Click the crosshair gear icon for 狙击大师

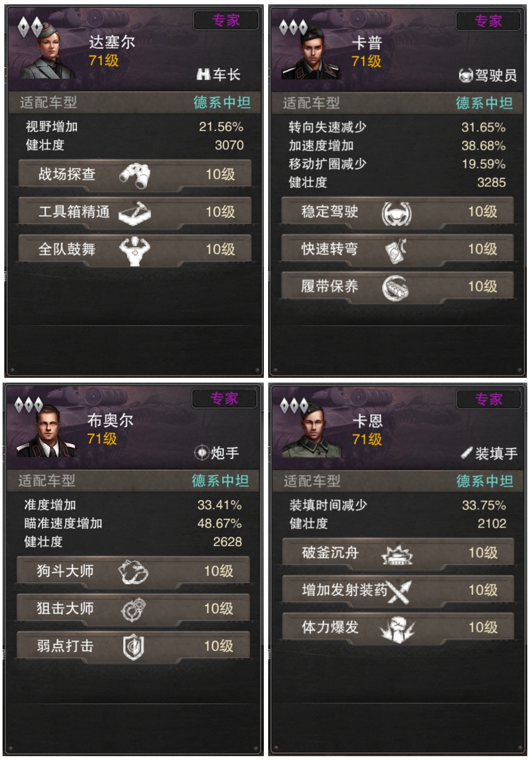click(133, 609)
